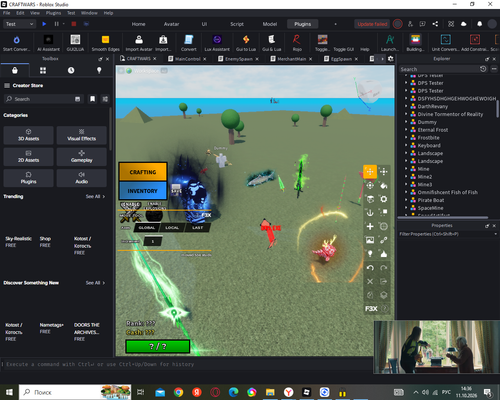Open the Test mode dropdown

click(x=19, y=24)
